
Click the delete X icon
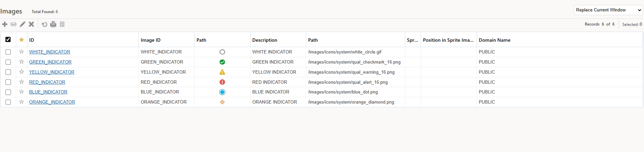31,24
